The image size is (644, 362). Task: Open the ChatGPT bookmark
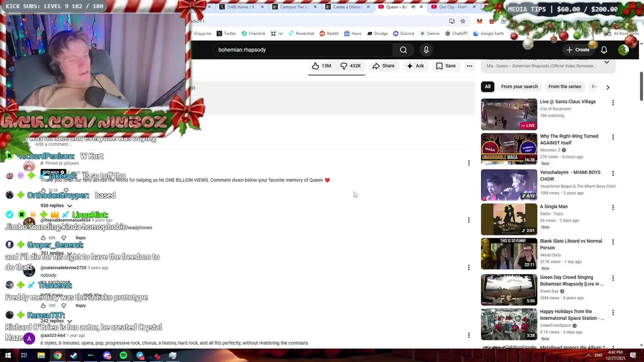tap(456, 34)
